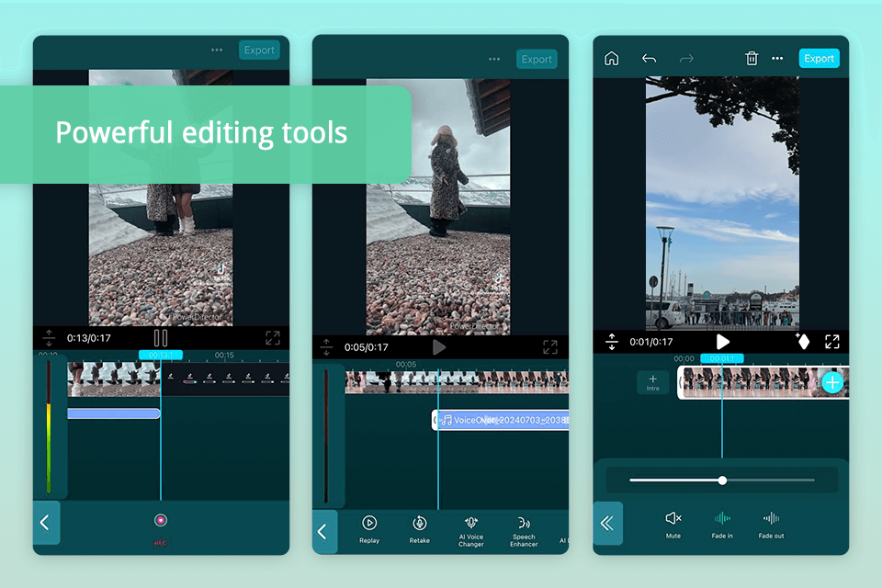The height and width of the screenshot is (588, 882).
Task: Click the 00:05 mark on the ruler
Action: tap(405, 364)
